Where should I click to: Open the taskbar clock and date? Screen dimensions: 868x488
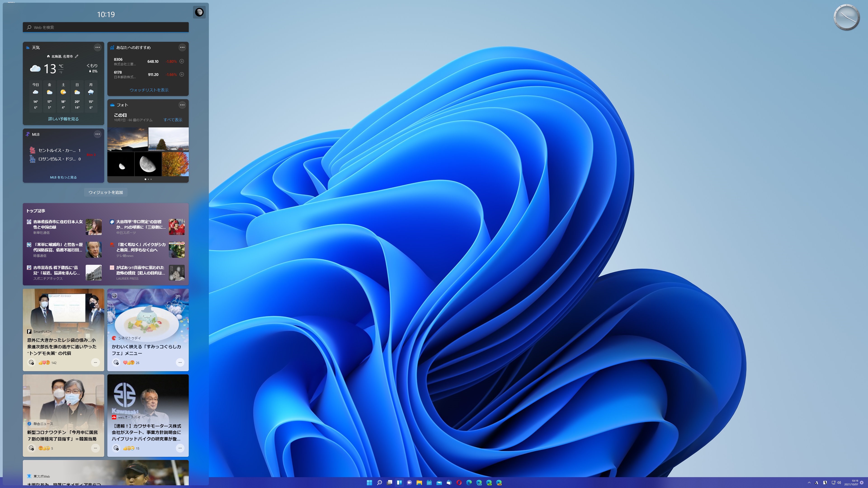coord(851,483)
